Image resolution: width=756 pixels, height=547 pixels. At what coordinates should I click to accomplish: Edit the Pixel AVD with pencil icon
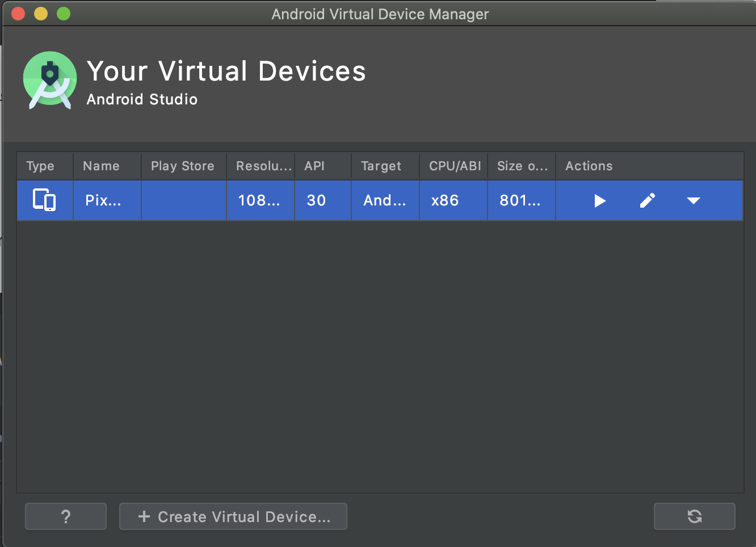click(648, 200)
